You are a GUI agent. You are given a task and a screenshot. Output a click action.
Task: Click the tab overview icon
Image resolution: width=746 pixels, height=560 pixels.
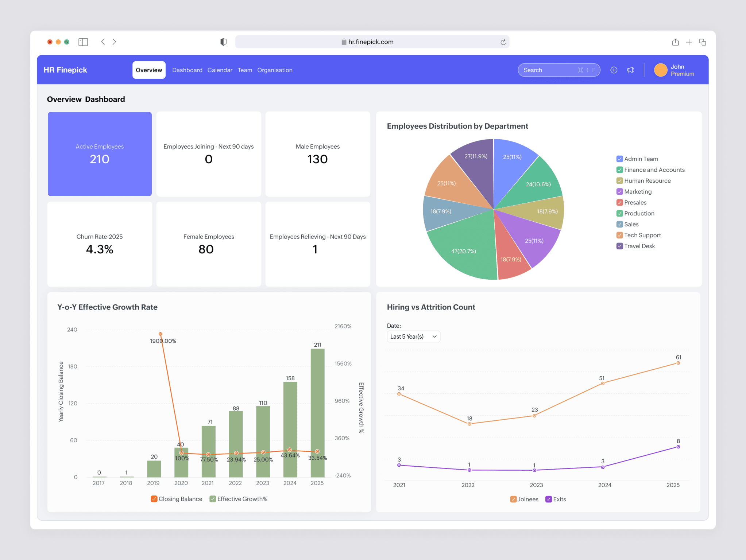tap(703, 42)
